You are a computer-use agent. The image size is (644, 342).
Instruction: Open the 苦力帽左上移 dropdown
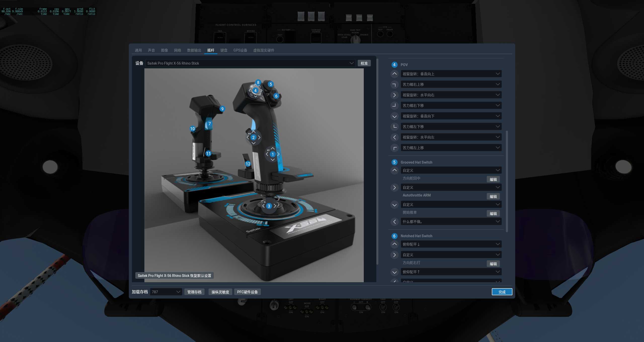point(451,148)
